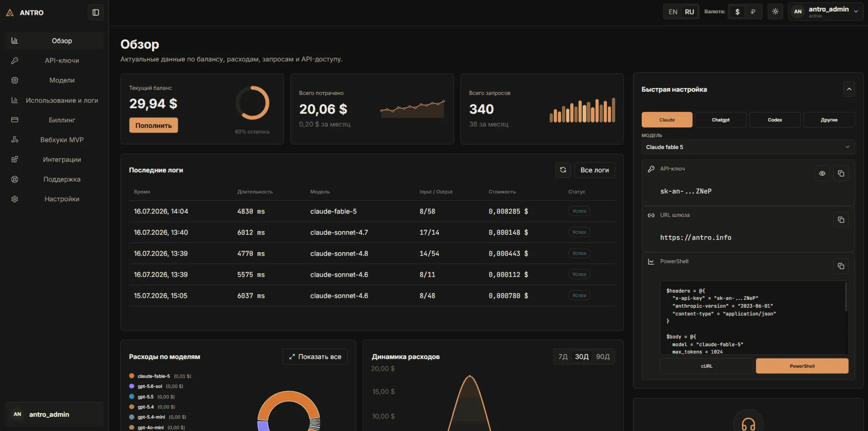Open the Поддержка page
Viewport: 868px width, 431px height.
(55, 179)
